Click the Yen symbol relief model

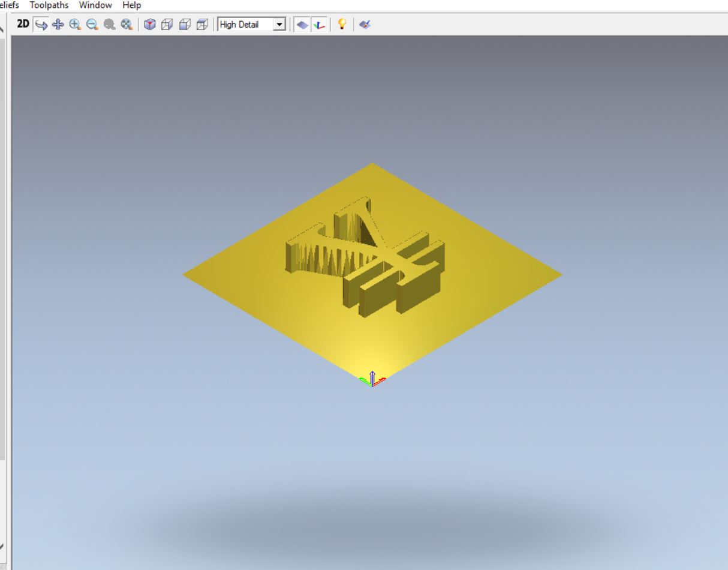[366, 257]
